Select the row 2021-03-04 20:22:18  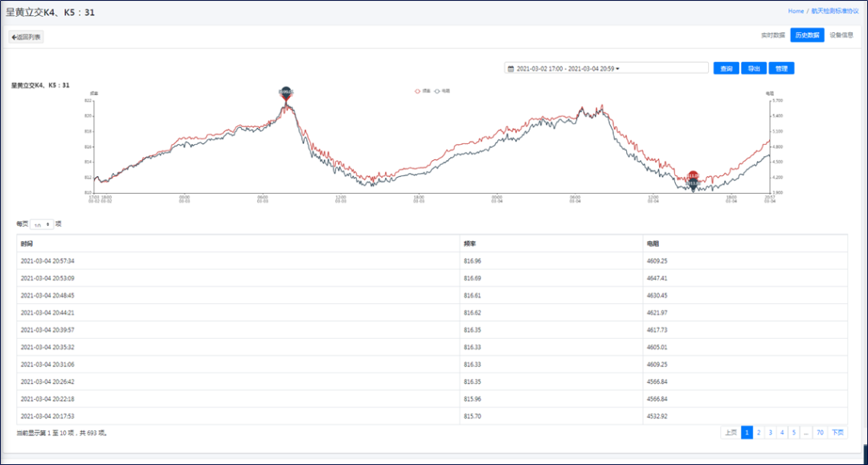coord(432,398)
